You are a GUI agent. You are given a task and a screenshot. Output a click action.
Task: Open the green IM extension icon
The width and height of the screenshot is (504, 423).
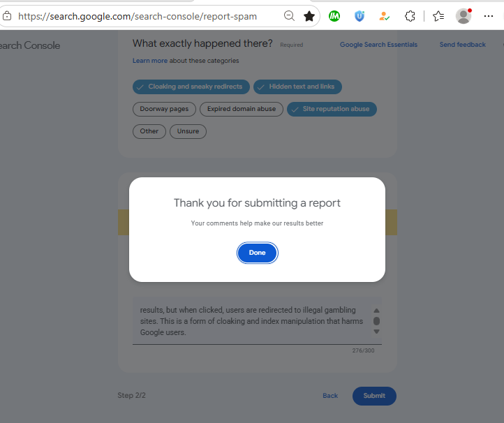pyautogui.click(x=334, y=16)
